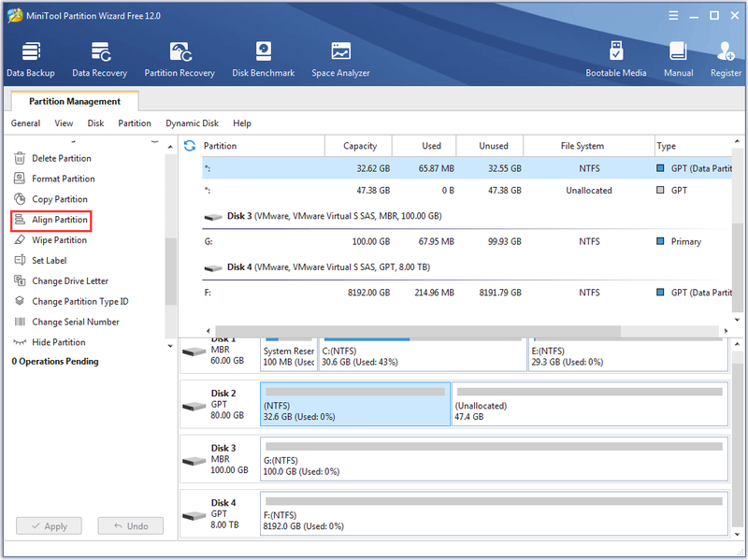Click the Delete Partition trash icon
This screenshot has height=560, width=748.
tap(20, 158)
